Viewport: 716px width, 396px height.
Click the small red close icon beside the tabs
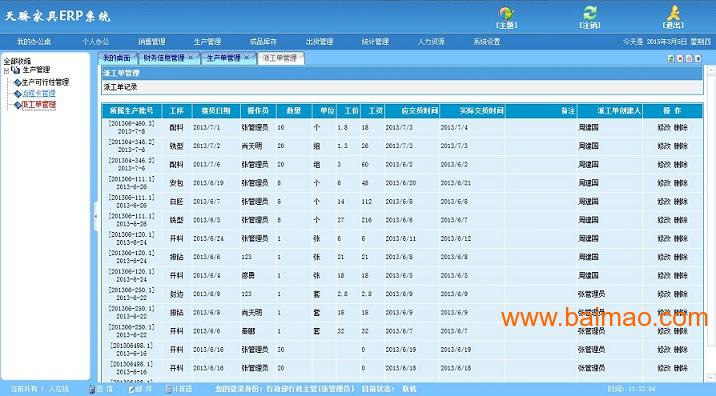(x=680, y=58)
